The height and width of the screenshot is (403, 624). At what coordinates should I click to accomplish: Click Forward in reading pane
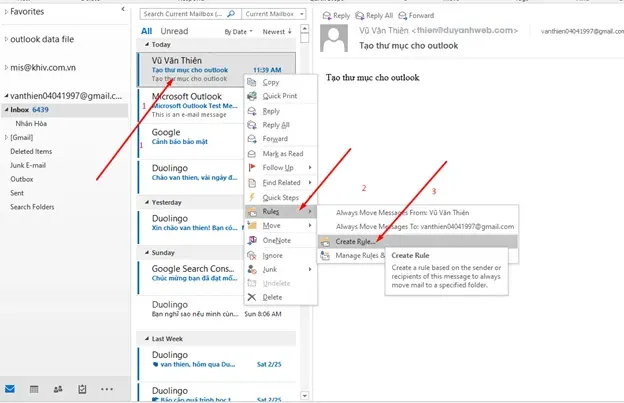coord(416,16)
